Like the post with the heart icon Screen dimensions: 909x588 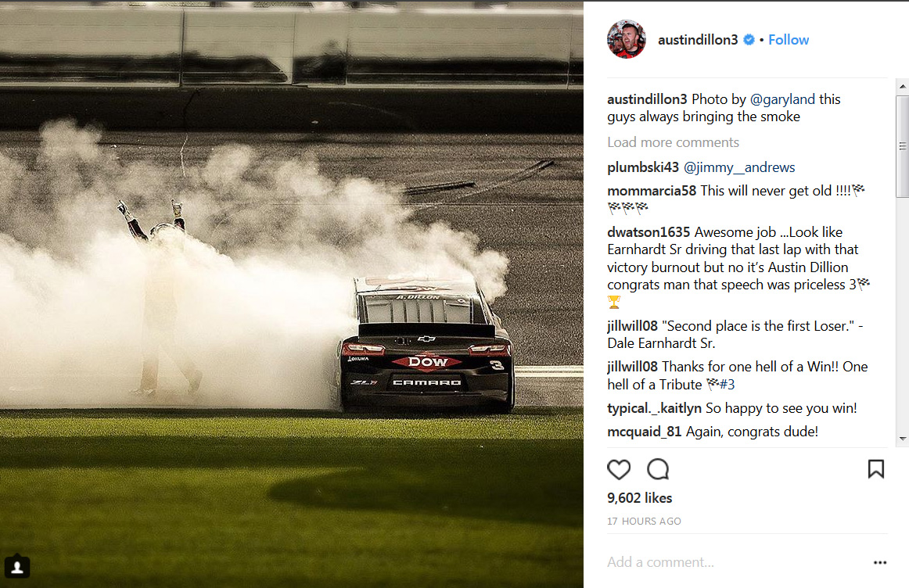click(619, 469)
